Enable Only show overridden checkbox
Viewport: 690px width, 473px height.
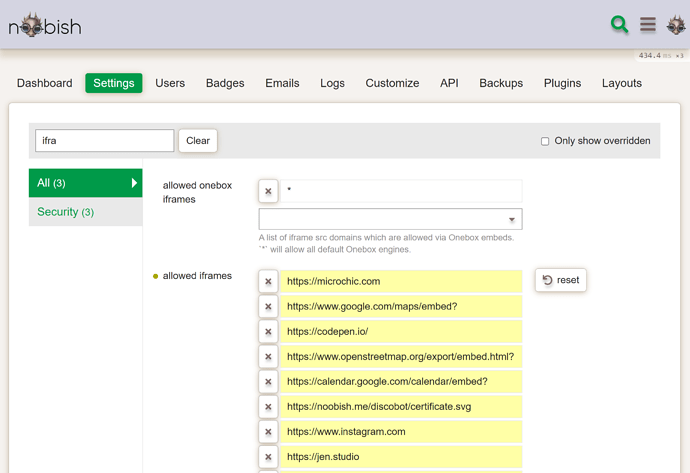coord(545,141)
